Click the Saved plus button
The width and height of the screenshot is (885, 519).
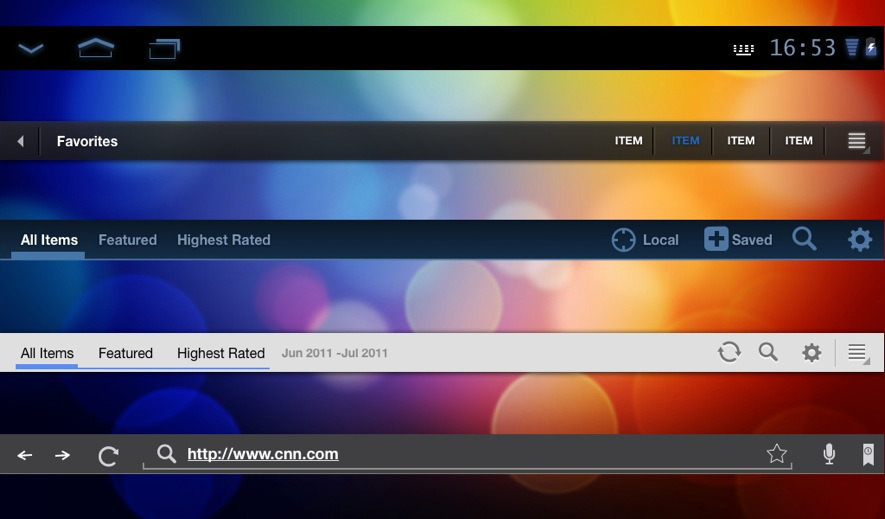[x=716, y=239]
